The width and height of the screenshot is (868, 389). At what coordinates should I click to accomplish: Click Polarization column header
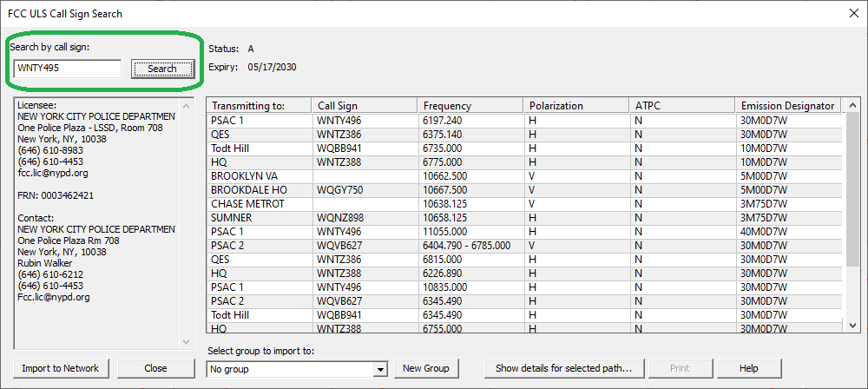tap(576, 106)
